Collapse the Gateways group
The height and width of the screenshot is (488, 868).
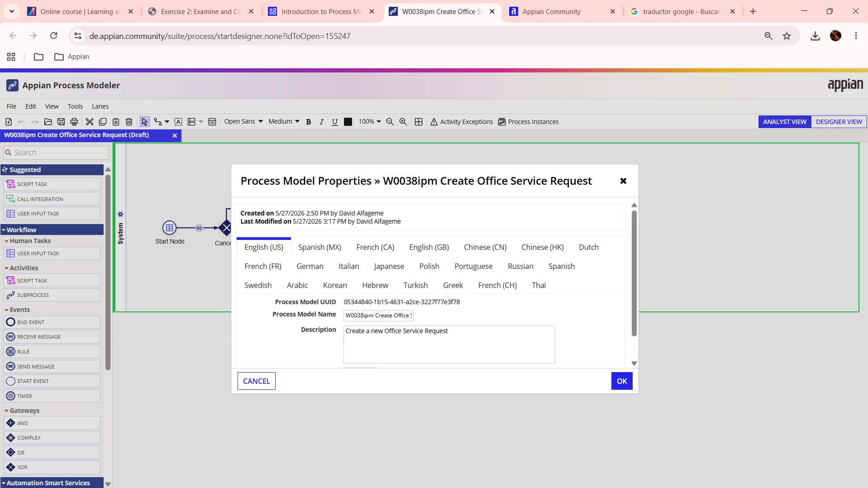click(22, 411)
